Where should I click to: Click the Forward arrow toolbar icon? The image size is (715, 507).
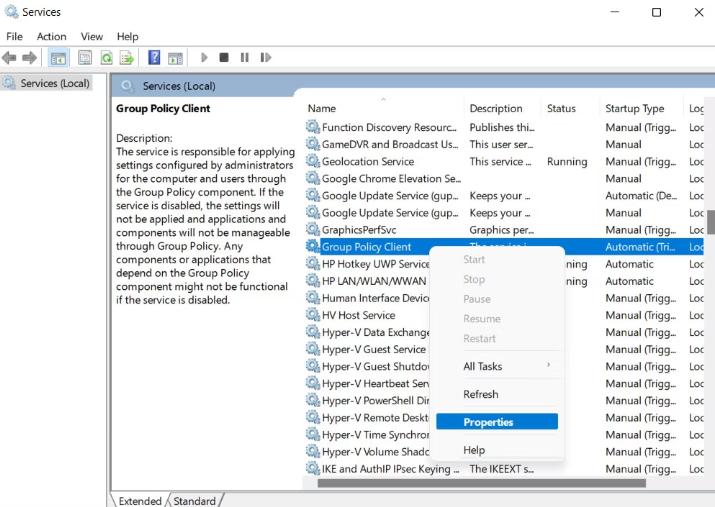(x=29, y=57)
